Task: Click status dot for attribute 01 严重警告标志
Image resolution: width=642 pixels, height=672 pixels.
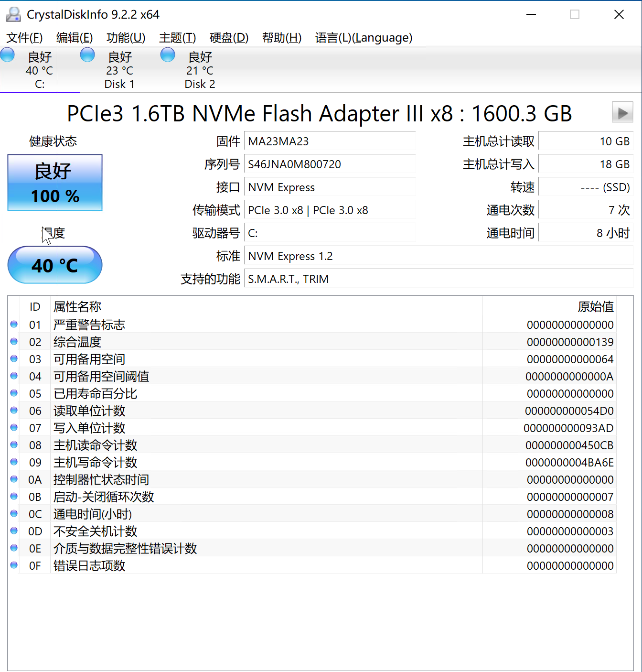Action: pyautogui.click(x=14, y=324)
